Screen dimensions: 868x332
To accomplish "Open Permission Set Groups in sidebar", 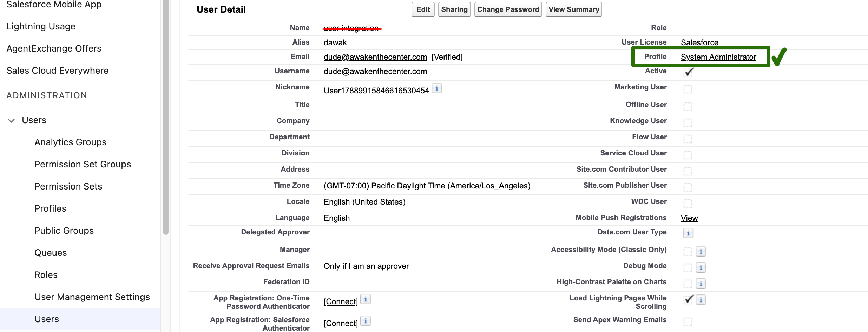I will [83, 164].
